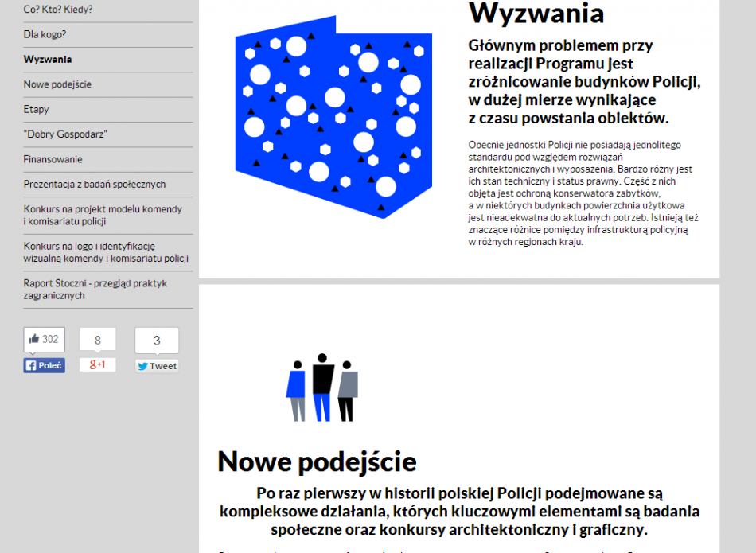The width and height of the screenshot is (756, 553).
Task: Open Konkurs na logo i identyfikację link
Action: pyautogui.click(x=106, y=252)
